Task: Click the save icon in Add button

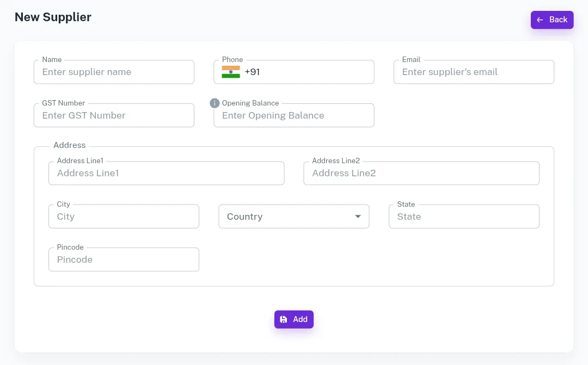Action: coord(284,319)
